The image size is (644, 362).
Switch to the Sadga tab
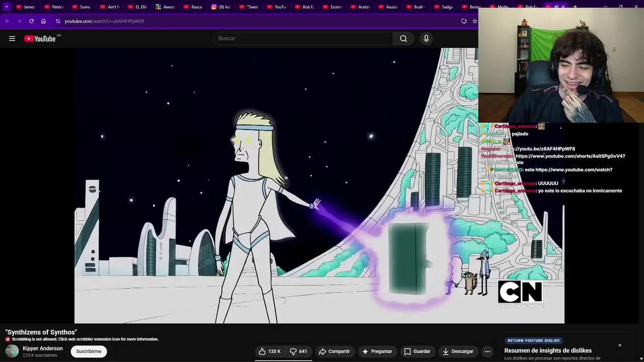pyautogui.click(x=444, y=7)
